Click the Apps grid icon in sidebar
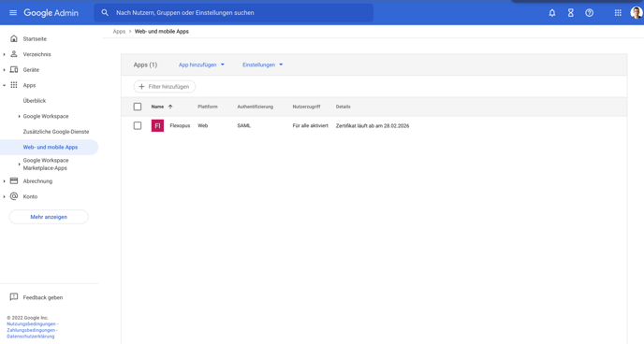 pyautogui.click(x=14, y=85)
